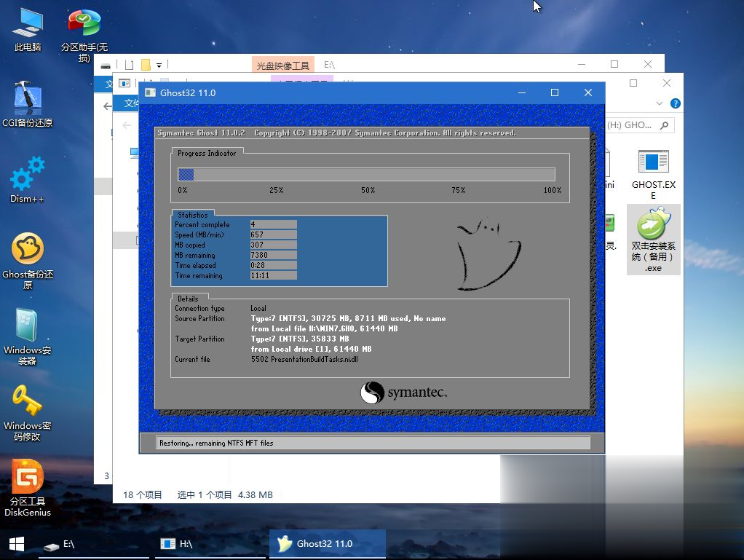Launch the Dism++ desktop shortcut
Image resolution: width=744 pixels, height=560 pixels.
[x=28, y=179]
